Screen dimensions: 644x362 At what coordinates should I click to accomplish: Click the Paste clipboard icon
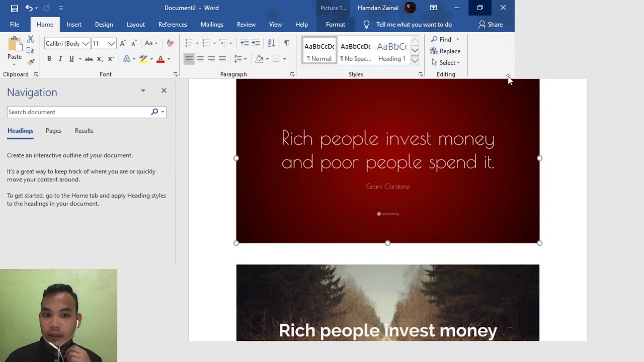(15, 44)
